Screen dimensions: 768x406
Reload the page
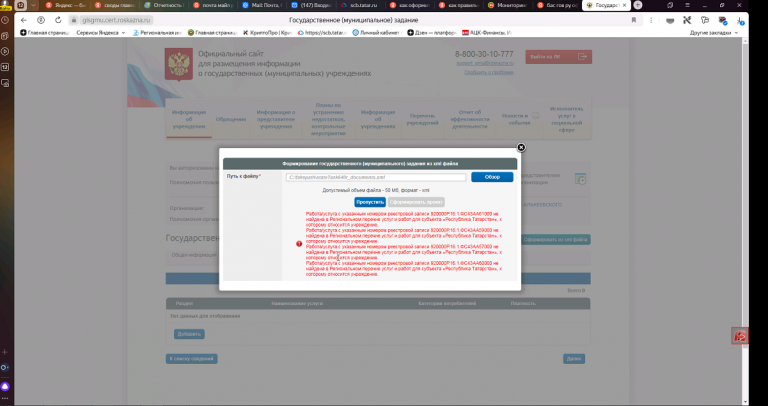click(x=58, y=20)
